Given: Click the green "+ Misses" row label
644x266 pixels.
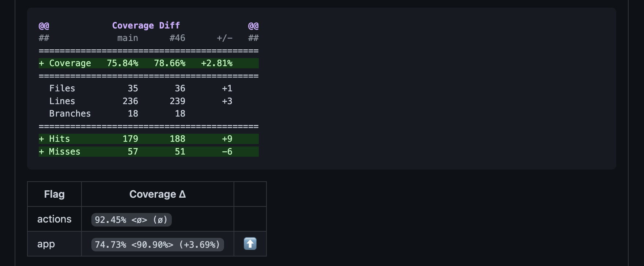Looking at the screenshot, I should tap(60, 152).
